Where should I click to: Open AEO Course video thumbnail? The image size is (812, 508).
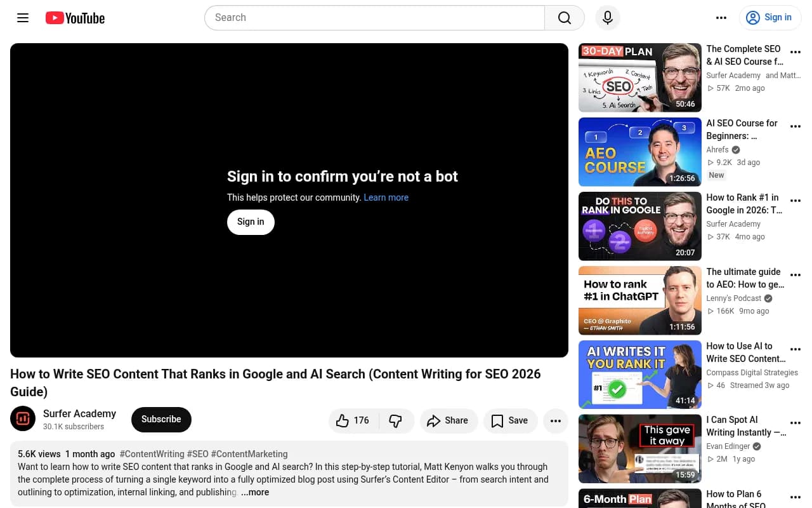639,152
